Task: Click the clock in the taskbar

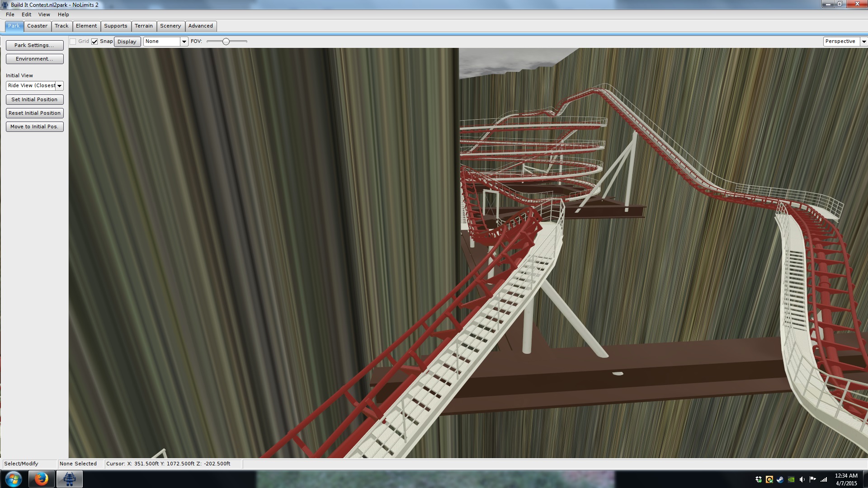Action: [846, 479]
